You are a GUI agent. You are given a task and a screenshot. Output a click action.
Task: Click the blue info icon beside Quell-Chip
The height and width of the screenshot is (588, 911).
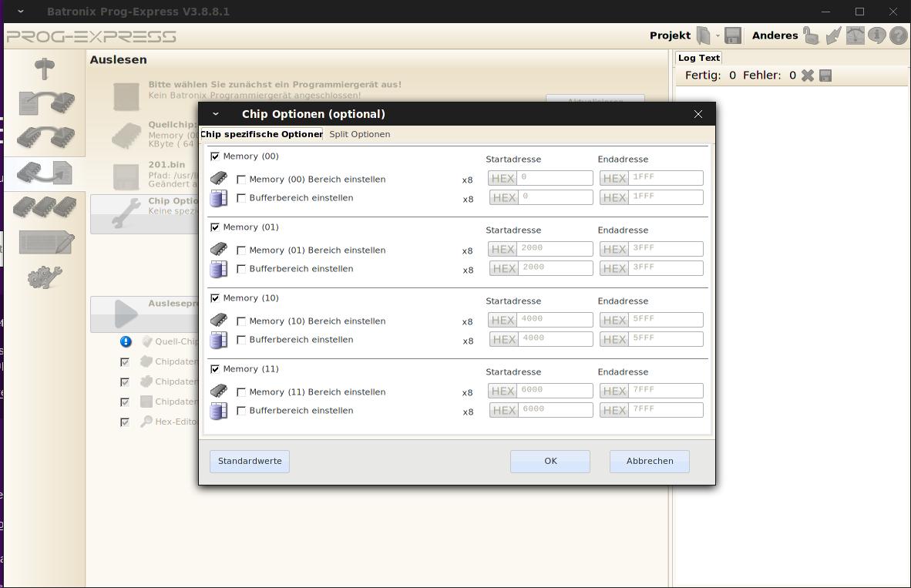pyautogui.click(x=126, y=341)
